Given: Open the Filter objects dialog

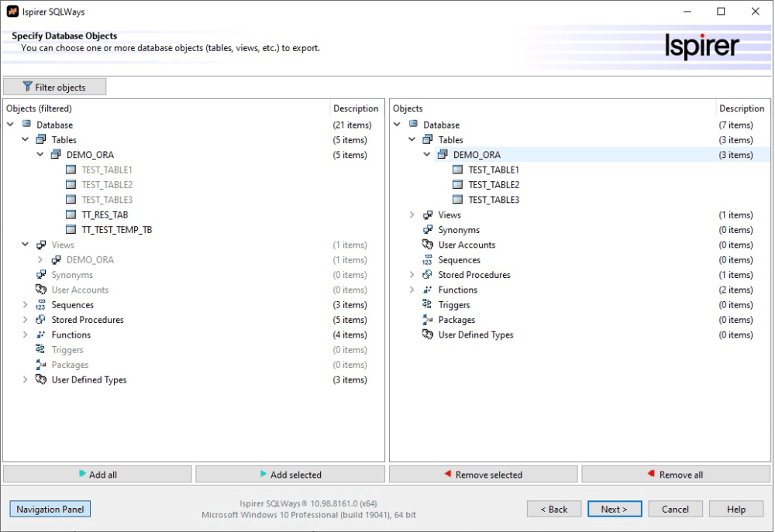Looking at the screenshot, I should tap(54, 87).
